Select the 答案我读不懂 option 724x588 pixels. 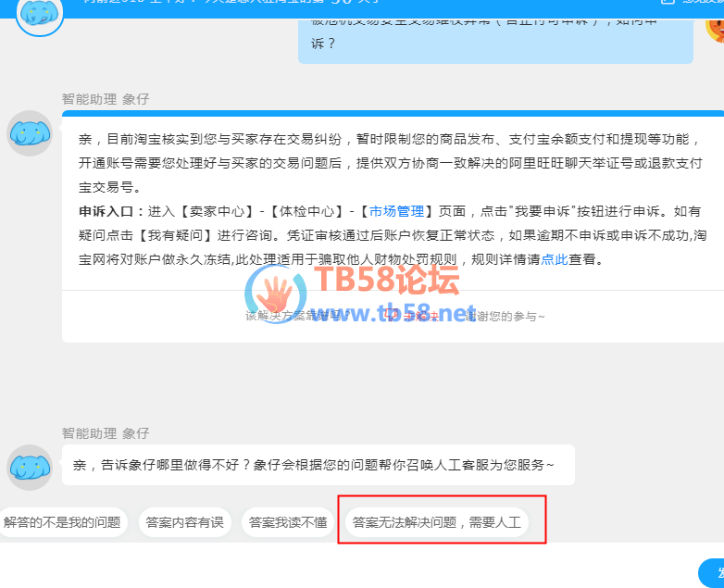288,522
